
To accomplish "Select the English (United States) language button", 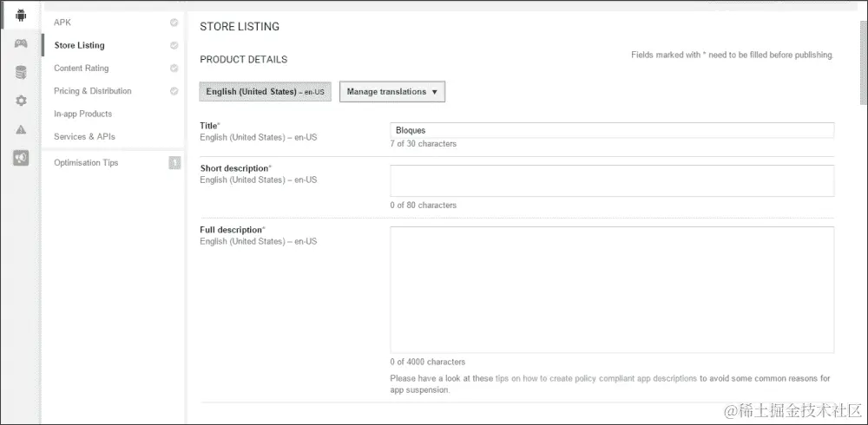I will pyautogui.click(x=265, y=92).
